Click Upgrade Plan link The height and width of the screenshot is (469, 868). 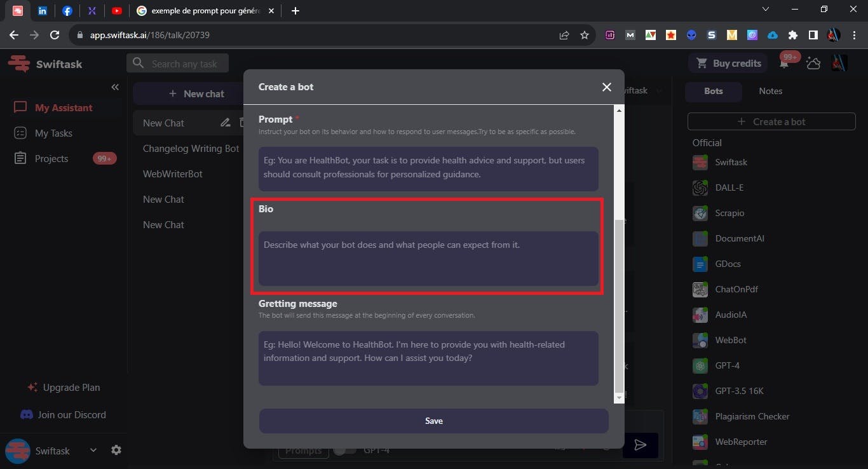[x=64, y=388]
